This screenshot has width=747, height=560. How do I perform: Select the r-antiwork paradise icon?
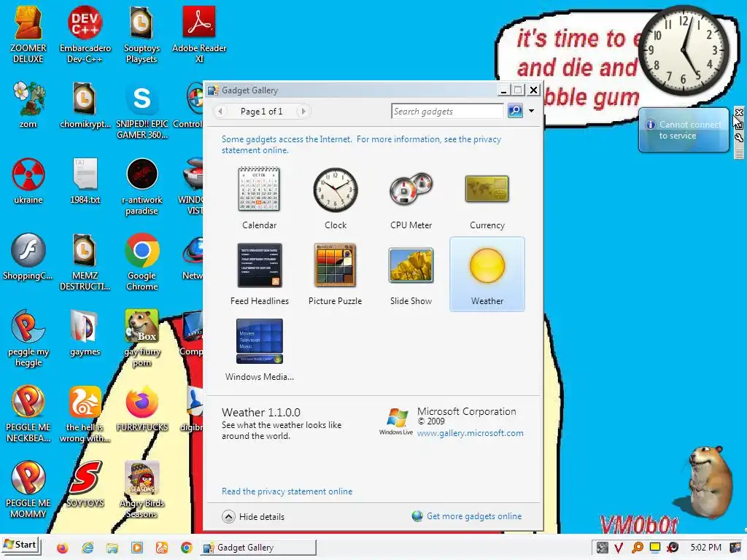click(x=142, y=186)
